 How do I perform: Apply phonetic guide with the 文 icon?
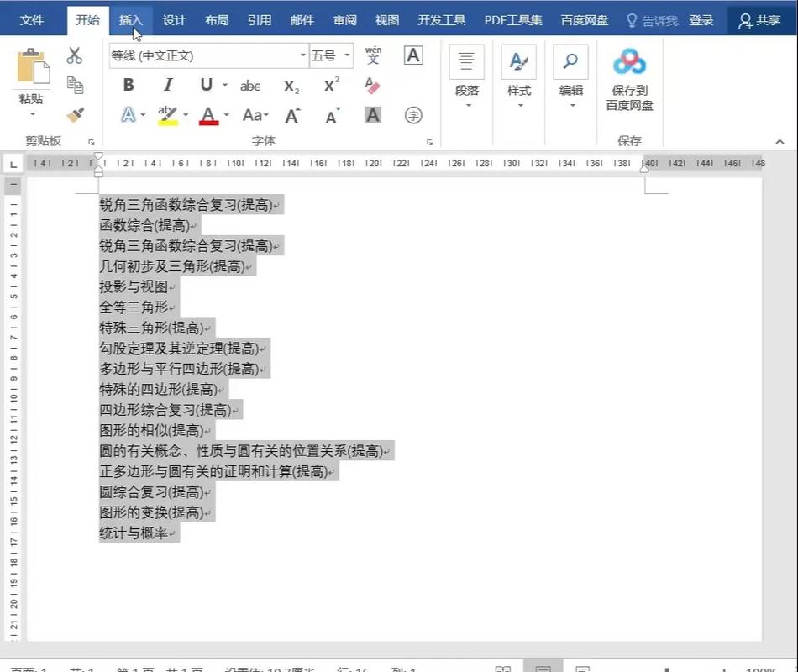point(373,57)
